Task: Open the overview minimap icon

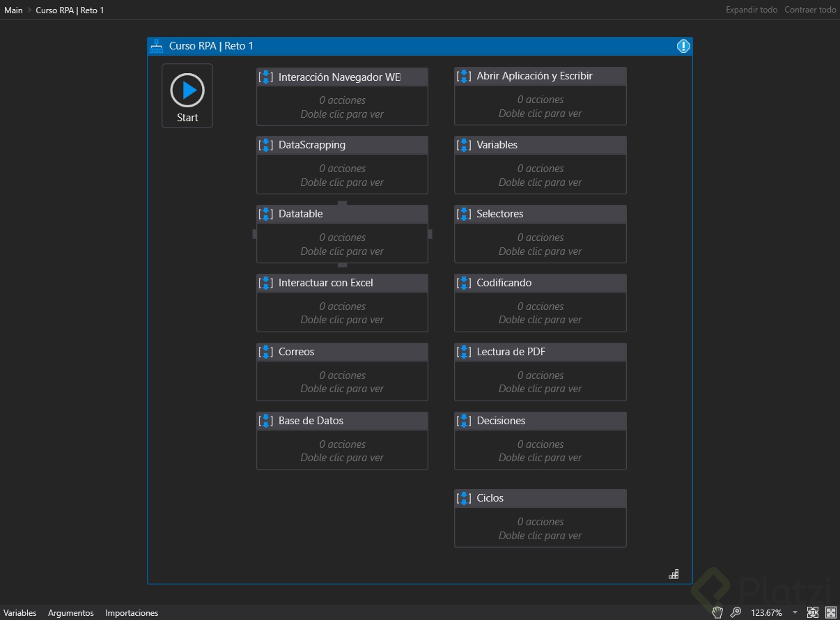Action: 831,612
